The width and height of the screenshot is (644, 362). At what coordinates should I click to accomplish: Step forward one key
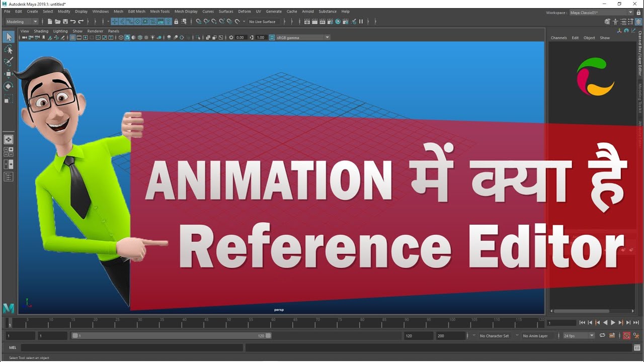pos(621,323)
